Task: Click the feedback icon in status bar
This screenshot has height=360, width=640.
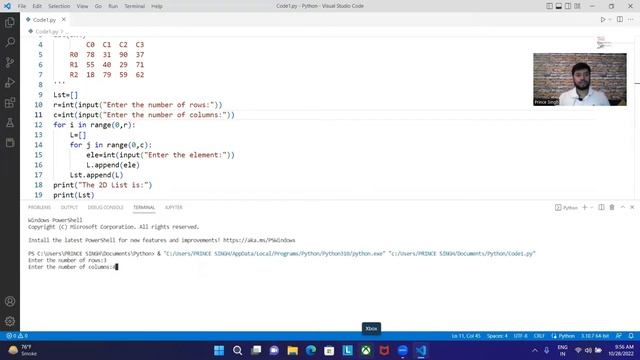Action: [x=619, y=336]
